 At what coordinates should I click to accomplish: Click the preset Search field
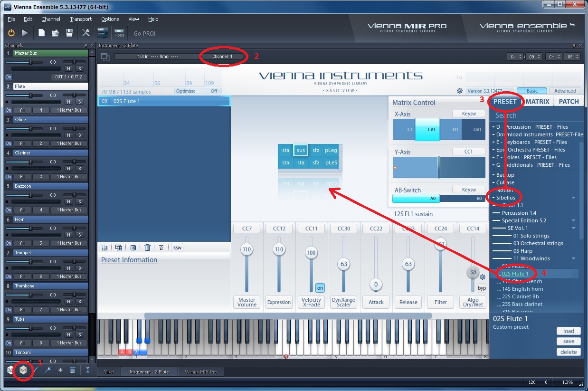pyautogui.click(x=536, y=115)
